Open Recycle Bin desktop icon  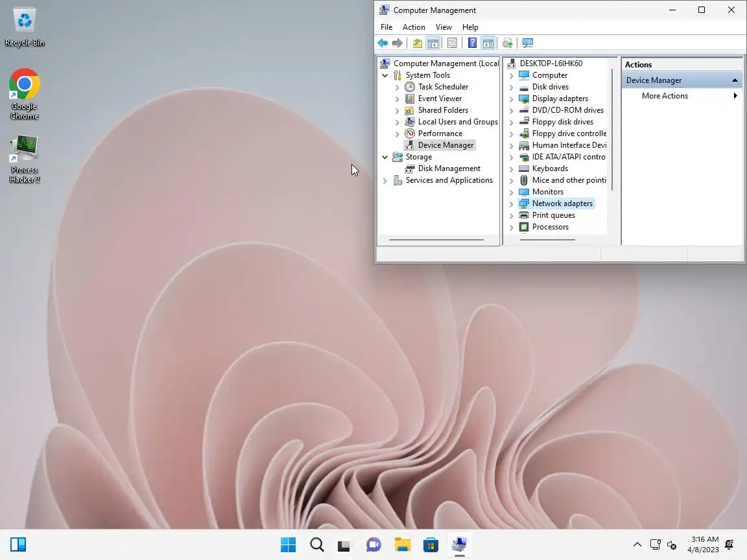click(24, 27)
